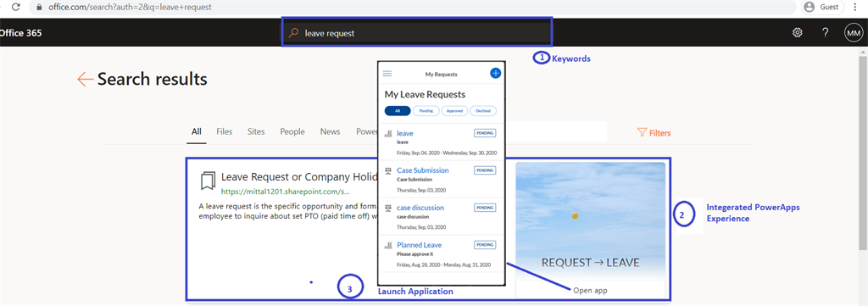Click the icon beside Planned Leave
This screenshot has width=868, height=306.
point(389,245)
